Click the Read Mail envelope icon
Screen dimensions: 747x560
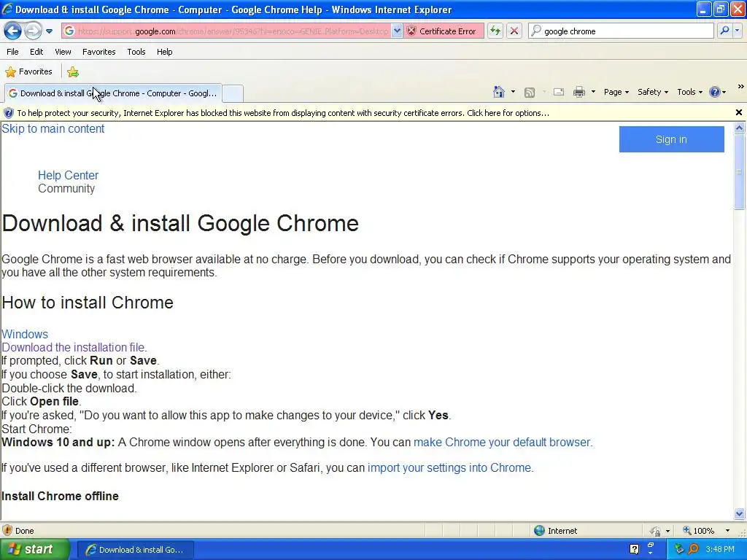click(x=559, y=92)
